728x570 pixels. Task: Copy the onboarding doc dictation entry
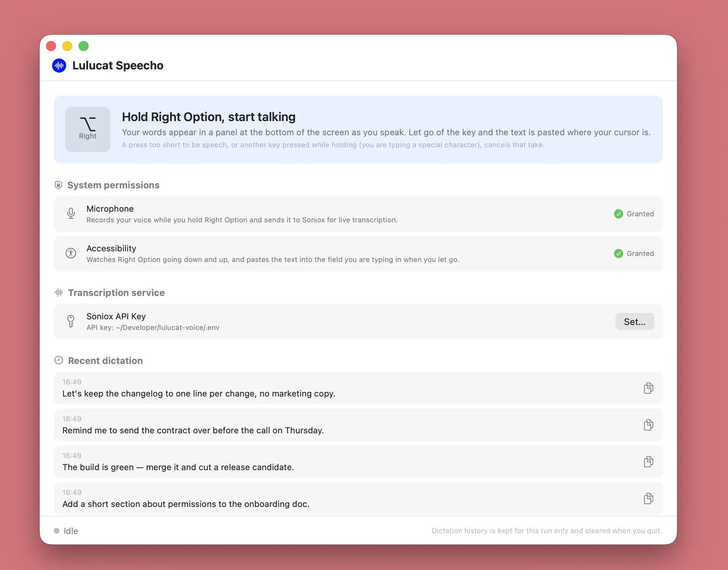point(648,498)
